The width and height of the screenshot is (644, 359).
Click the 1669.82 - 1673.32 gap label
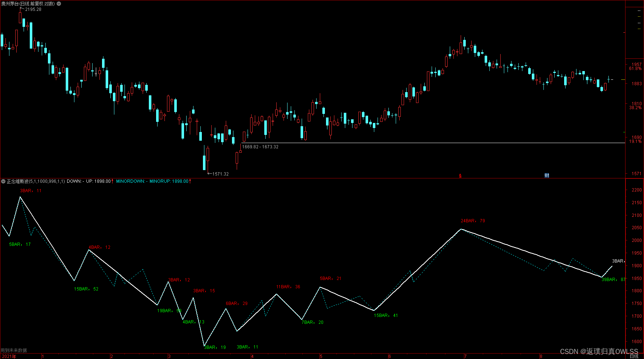pyautogui.click(x=260, y=147)
